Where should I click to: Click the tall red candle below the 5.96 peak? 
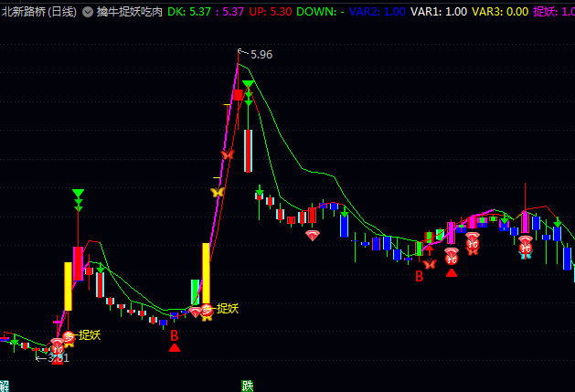pos(249,151)
